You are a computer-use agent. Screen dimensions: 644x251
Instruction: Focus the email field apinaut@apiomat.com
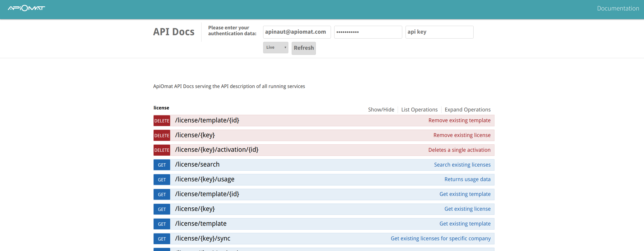297,32
